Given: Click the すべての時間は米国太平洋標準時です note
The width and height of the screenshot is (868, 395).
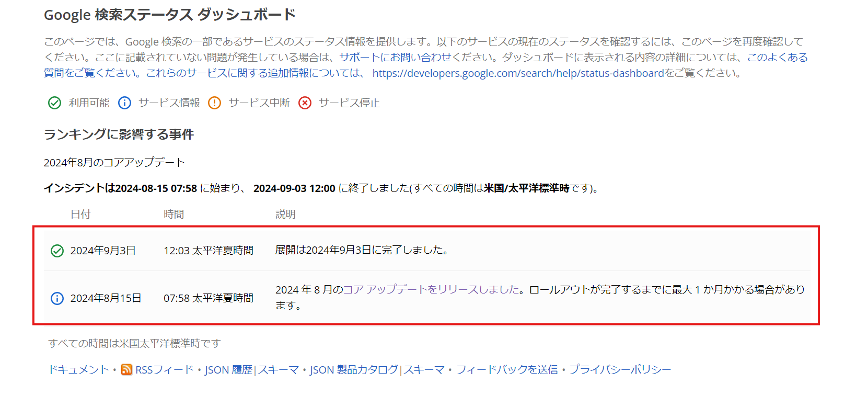Looking at the screenshot, I should [134, 344].
